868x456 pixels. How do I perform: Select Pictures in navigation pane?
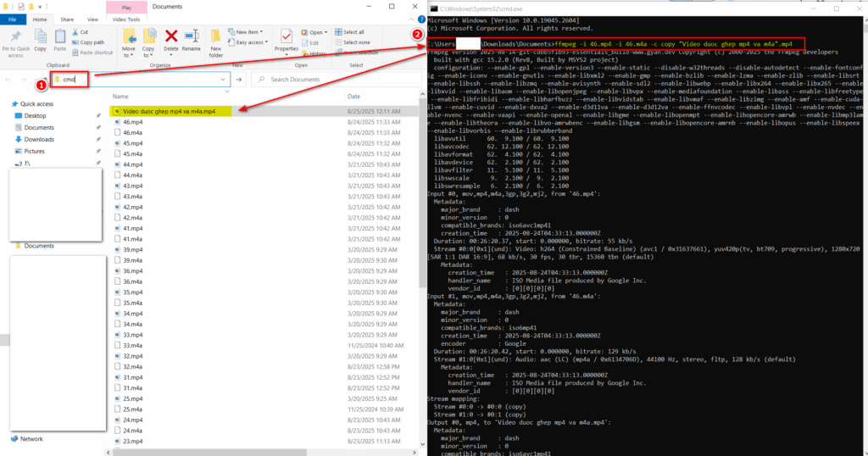click(34, 151)
